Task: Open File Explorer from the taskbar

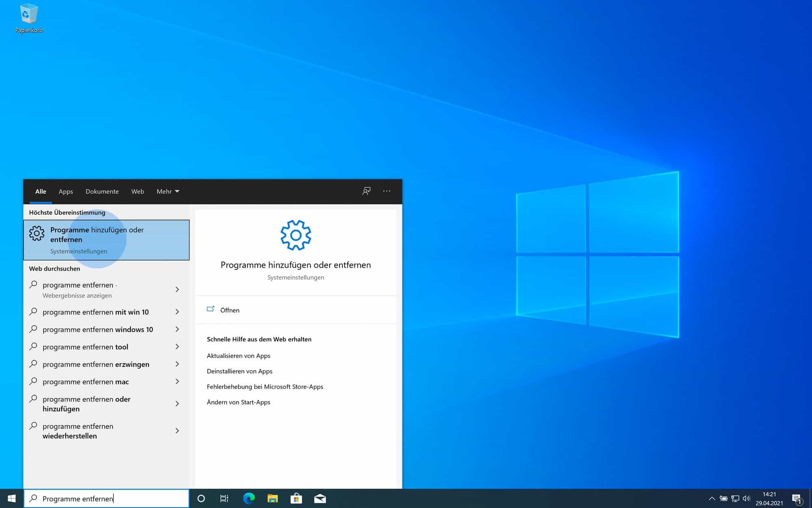Action: tap(272, 498)
